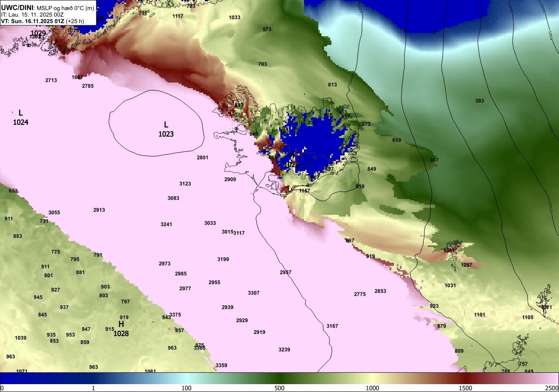
Task: Click the 879 height value
Action: 442,326
